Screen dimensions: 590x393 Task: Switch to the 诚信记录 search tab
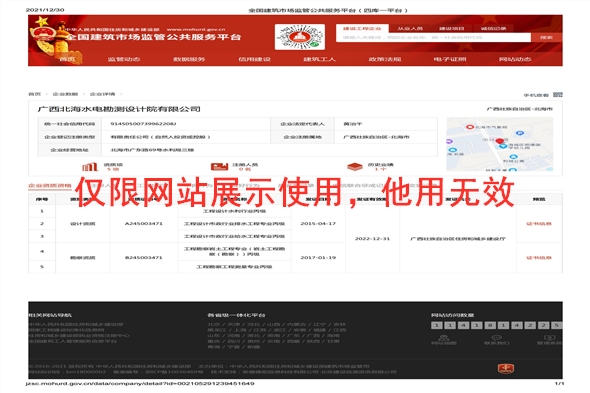point(493,29)
